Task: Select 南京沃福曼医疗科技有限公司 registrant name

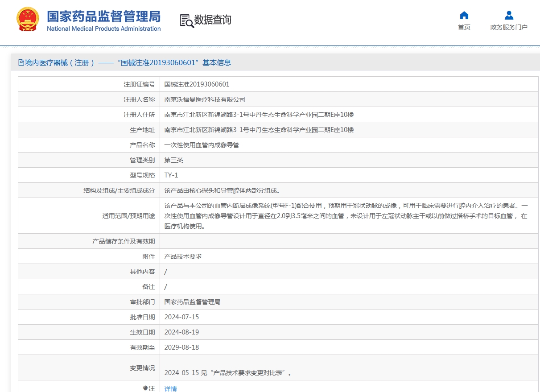Action: click(205, 99)
